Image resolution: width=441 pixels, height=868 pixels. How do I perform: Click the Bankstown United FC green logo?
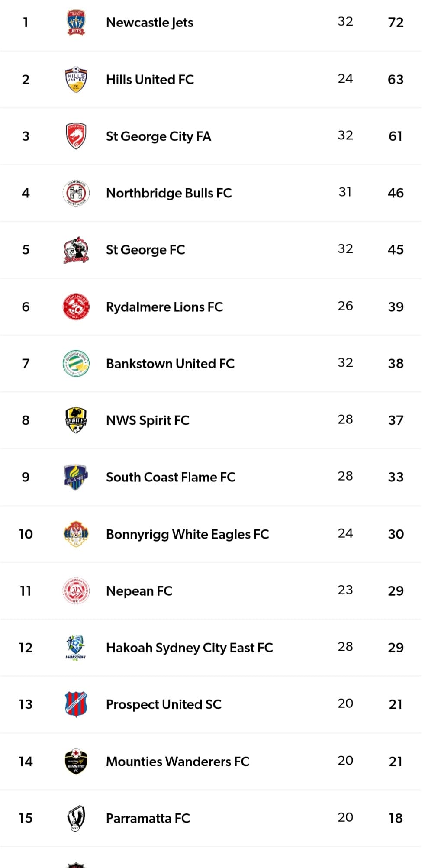pos(76,364)
